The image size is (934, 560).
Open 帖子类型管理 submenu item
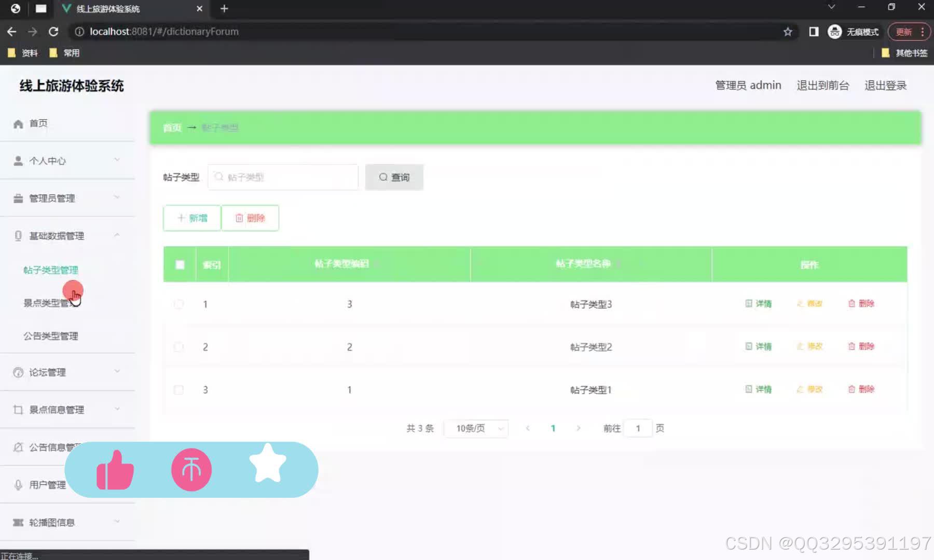pos(51,270)
